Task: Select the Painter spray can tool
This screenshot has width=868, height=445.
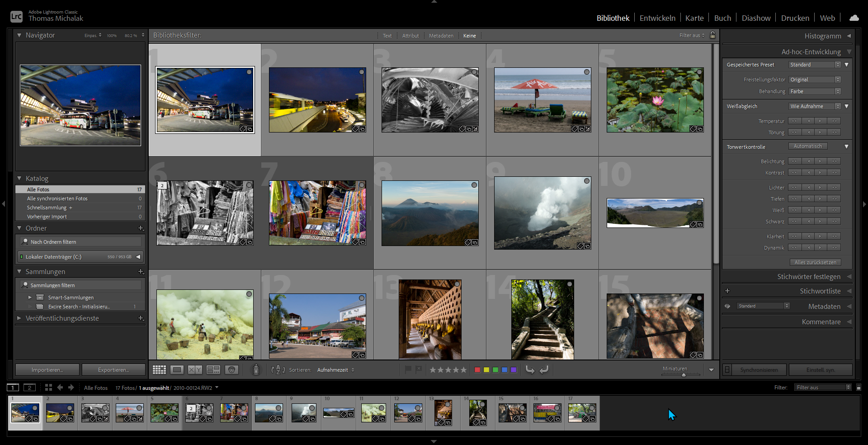Action: click(256, 370)
